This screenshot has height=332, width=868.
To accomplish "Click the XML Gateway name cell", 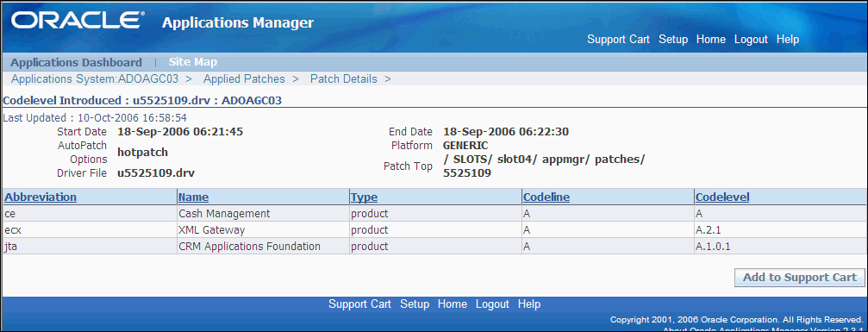I will pyautogui.click(x=263, y=229).
